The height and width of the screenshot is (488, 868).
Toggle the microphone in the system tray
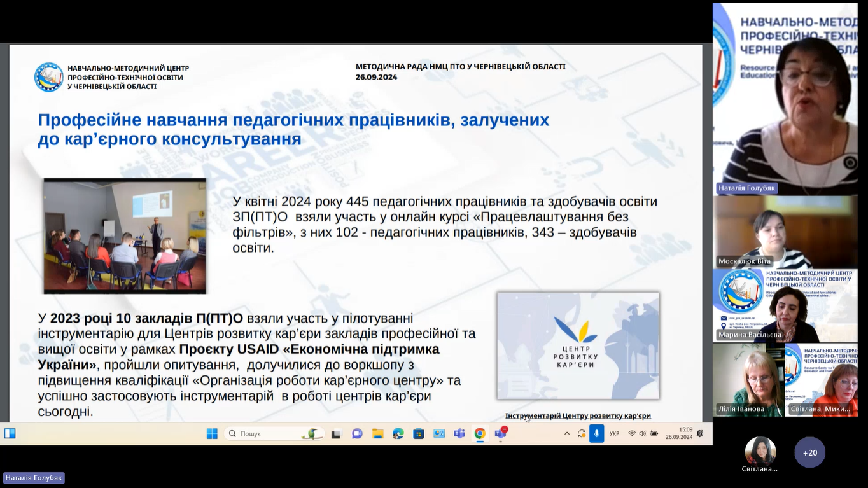pos(596,434)
